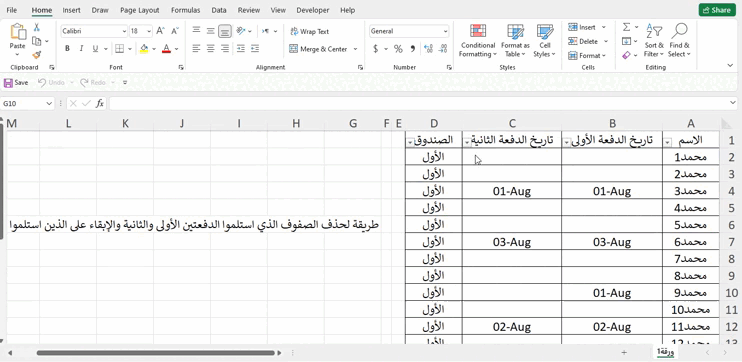Screen dimensions: 742x362
Task: Toggle Wrap Text option
Action: pyautogui.click(x=309, y=31)
